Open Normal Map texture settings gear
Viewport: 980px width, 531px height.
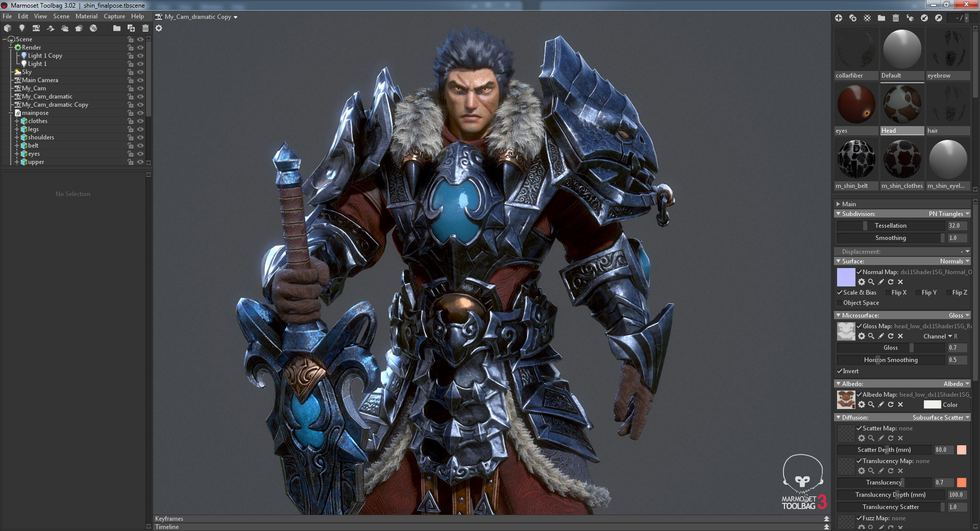click(862, 282)
